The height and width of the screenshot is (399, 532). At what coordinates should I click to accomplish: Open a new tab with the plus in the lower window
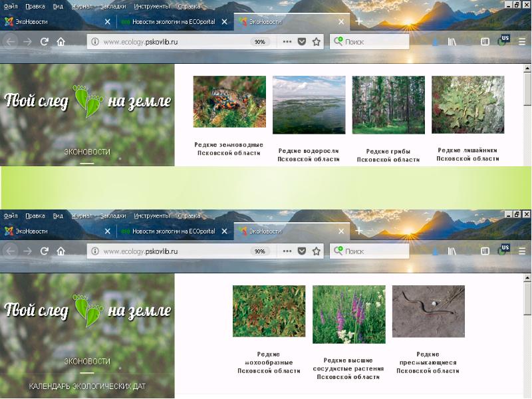pos(358,231)
